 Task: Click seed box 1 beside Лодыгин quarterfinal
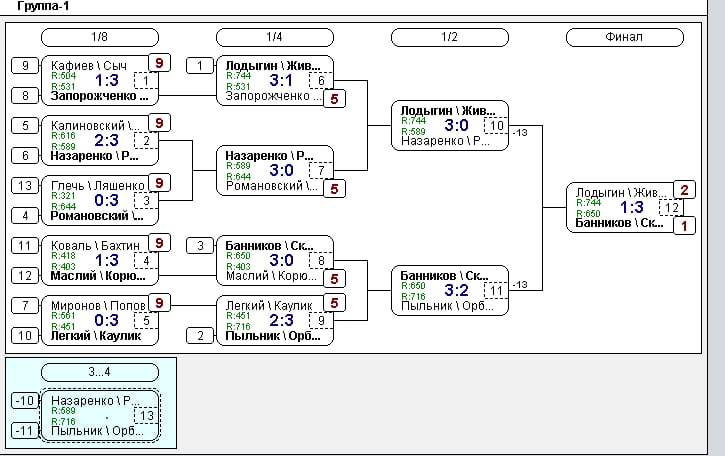pos(200,66)
